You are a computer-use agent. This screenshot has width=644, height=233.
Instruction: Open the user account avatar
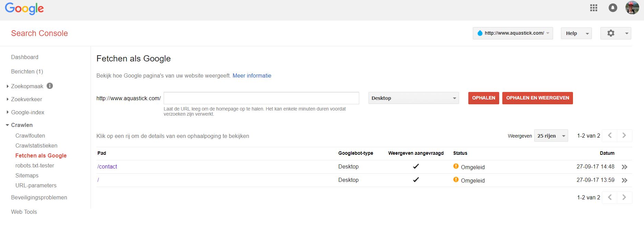632,8
